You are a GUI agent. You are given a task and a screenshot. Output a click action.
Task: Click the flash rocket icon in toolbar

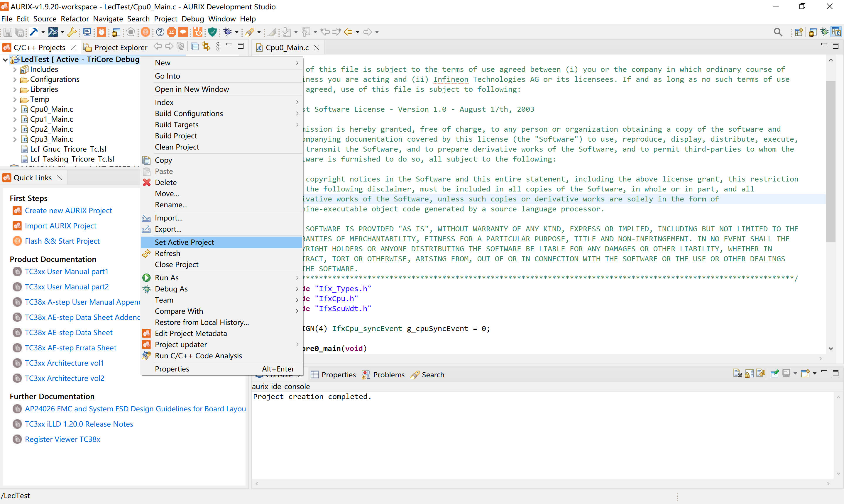pos(250,32)
